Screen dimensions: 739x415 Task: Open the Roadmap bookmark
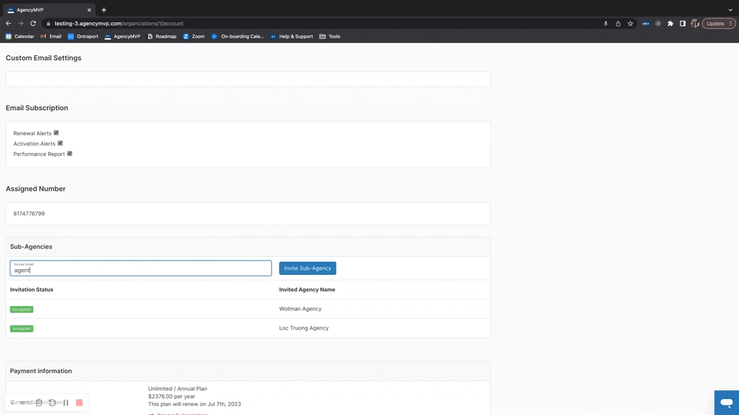(x=162, y=36)
